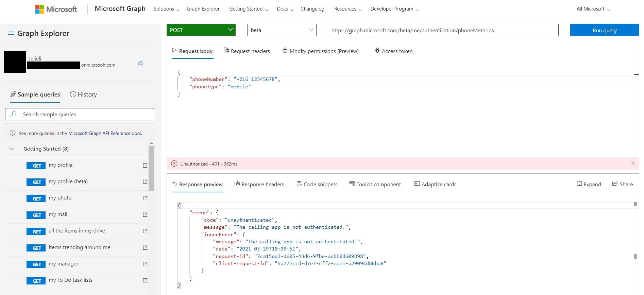Expand the Getting Started nav menu

click(x=249, y=9)
